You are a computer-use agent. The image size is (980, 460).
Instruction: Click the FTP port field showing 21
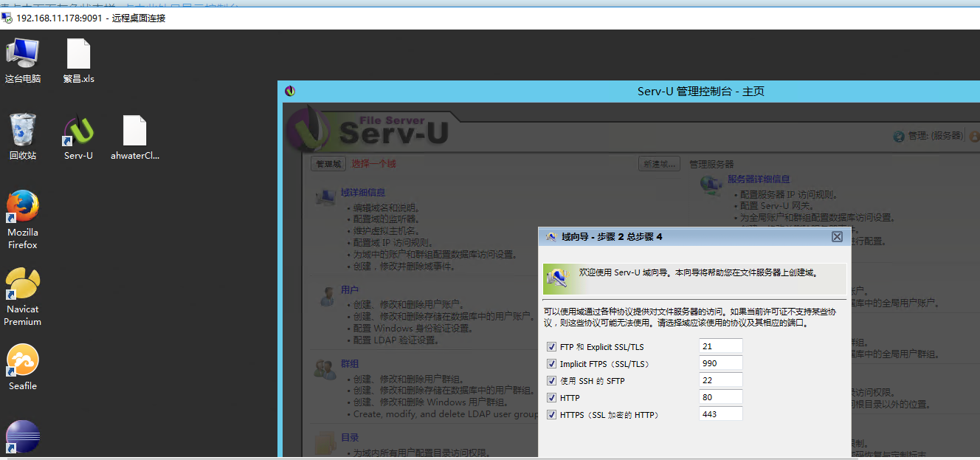pyautogui.click(x=721, y=346)
